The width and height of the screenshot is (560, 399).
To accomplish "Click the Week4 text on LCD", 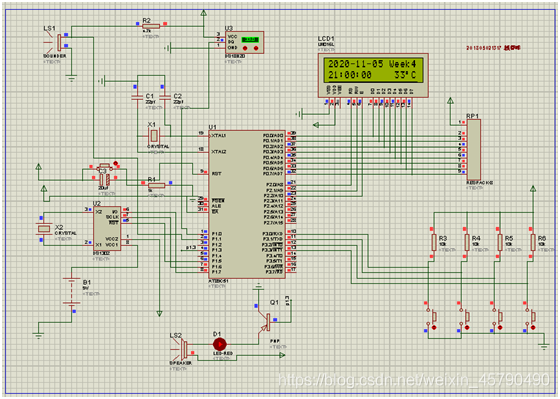I will (403, 64).
